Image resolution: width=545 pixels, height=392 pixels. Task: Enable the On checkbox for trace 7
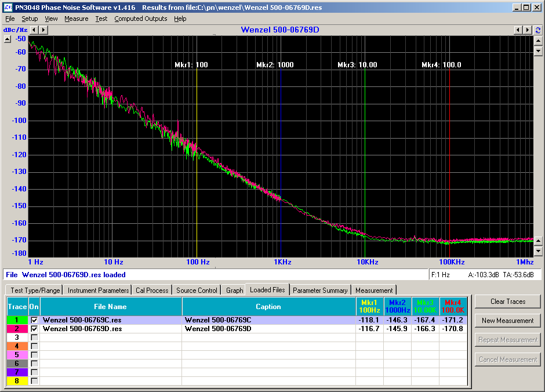(x=34, y=372)
